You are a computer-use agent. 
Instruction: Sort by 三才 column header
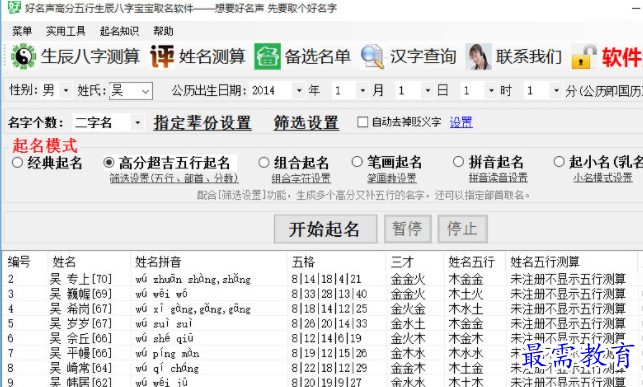[401, 262]
